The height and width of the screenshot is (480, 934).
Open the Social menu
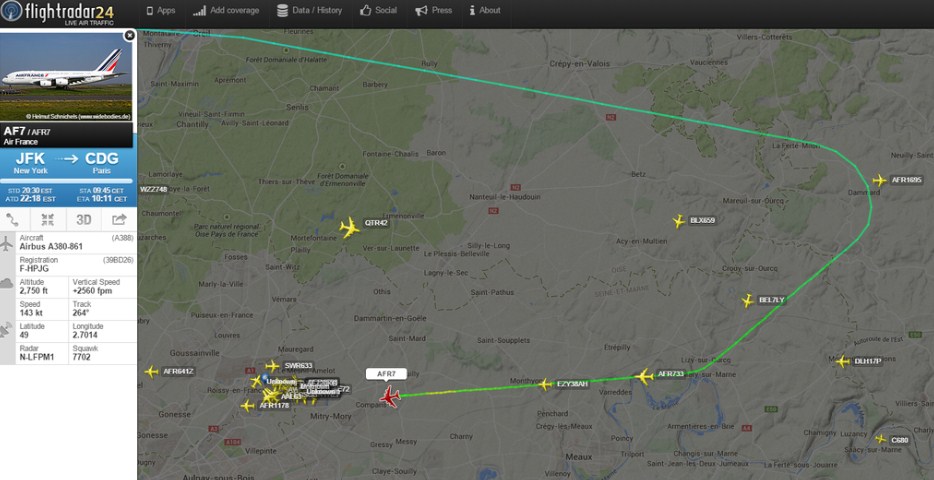pos(378,10)
